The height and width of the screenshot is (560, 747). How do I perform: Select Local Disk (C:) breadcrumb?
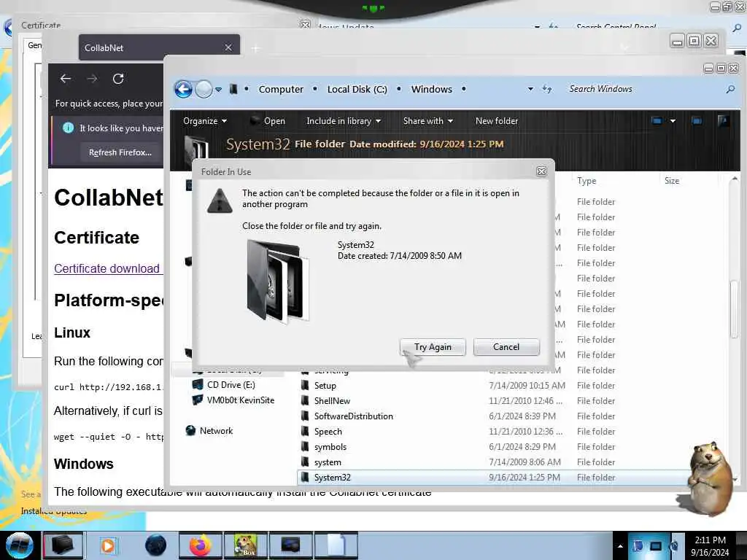(x=357, y=89)
